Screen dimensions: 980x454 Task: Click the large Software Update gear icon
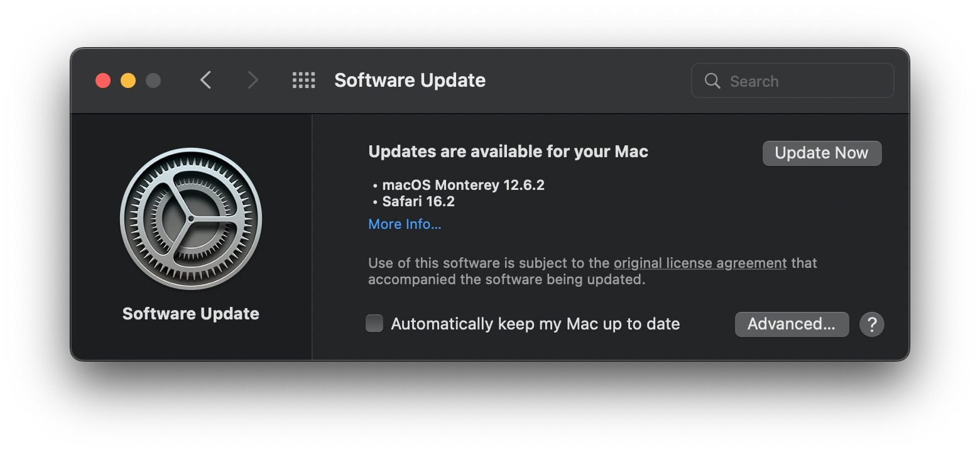[191, 219]
